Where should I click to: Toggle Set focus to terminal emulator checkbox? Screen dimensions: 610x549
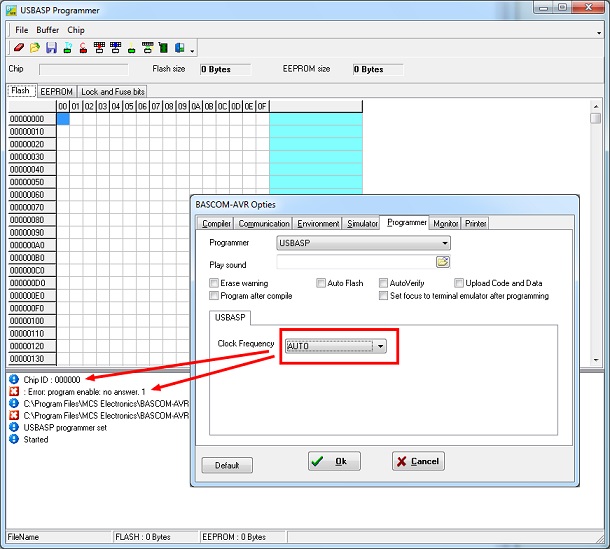pos(383,296)
